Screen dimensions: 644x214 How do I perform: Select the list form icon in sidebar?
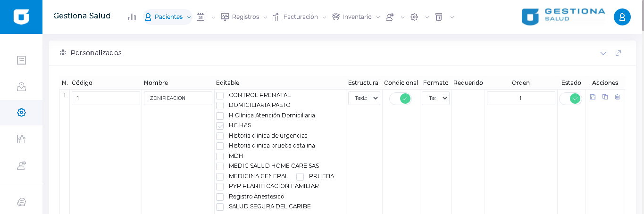[x=21, y=60]
